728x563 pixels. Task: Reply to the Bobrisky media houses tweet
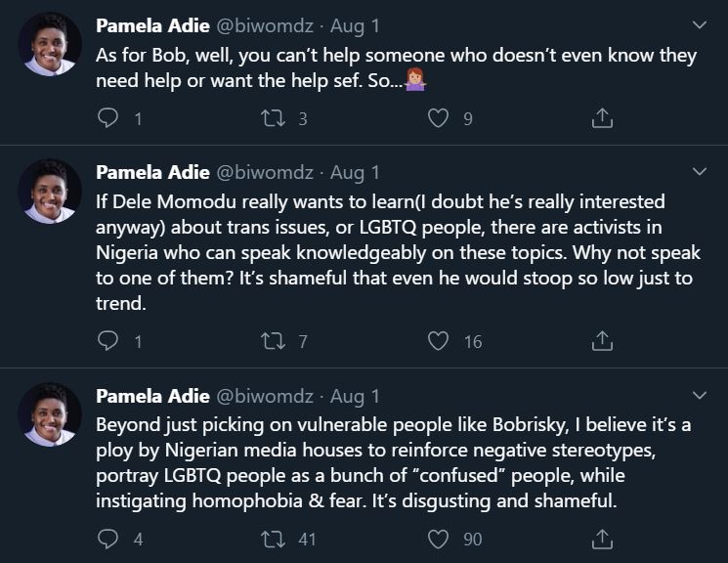(x=108, y=539)
